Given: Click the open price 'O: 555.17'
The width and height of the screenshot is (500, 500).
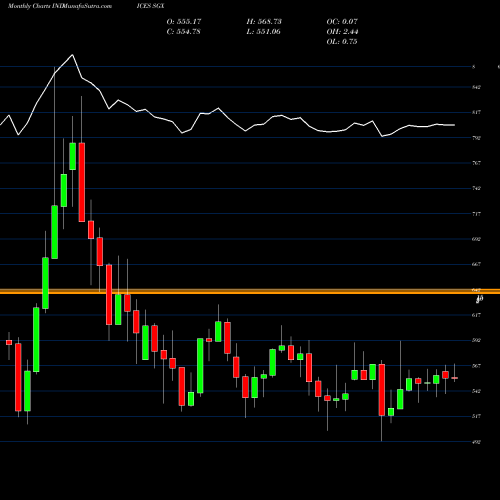Looking at the screenshot, I should click(x=184, y=22).
